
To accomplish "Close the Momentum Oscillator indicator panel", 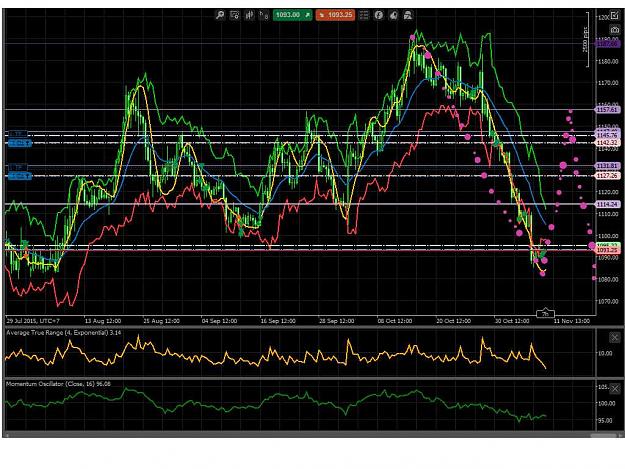I will click(615, 388).
